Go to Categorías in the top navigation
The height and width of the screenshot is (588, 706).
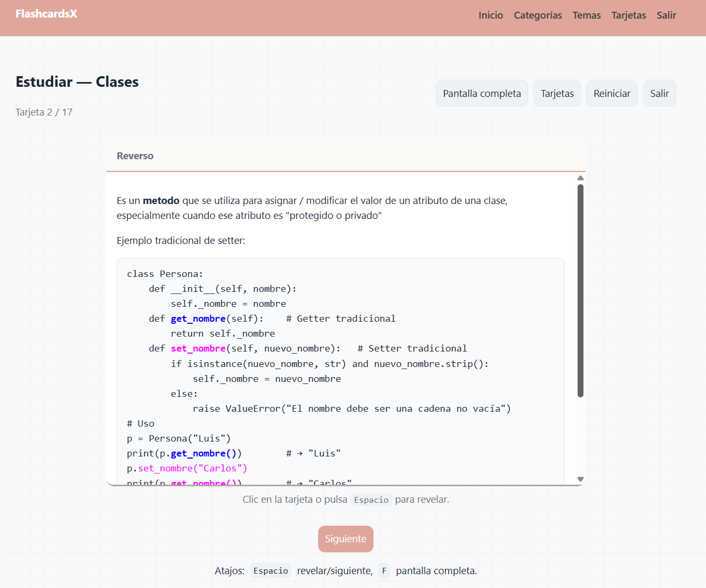[537, 15]
